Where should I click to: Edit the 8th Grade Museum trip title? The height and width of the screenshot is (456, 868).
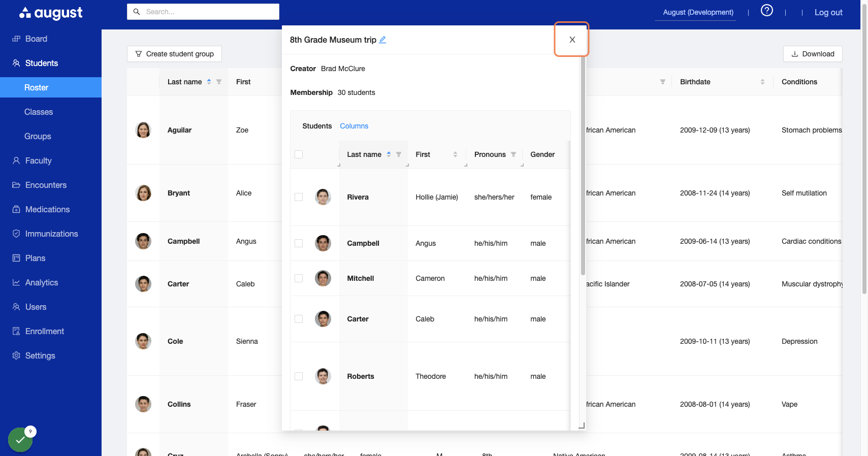click(382, 40)
